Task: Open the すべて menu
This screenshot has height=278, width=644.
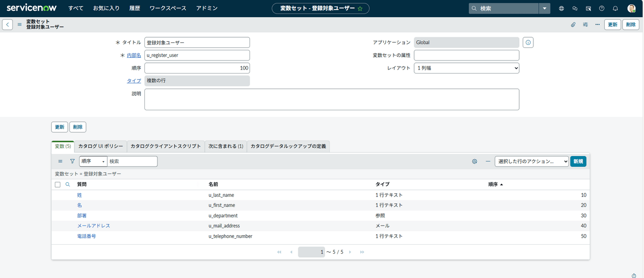Action: pos(76,9)
